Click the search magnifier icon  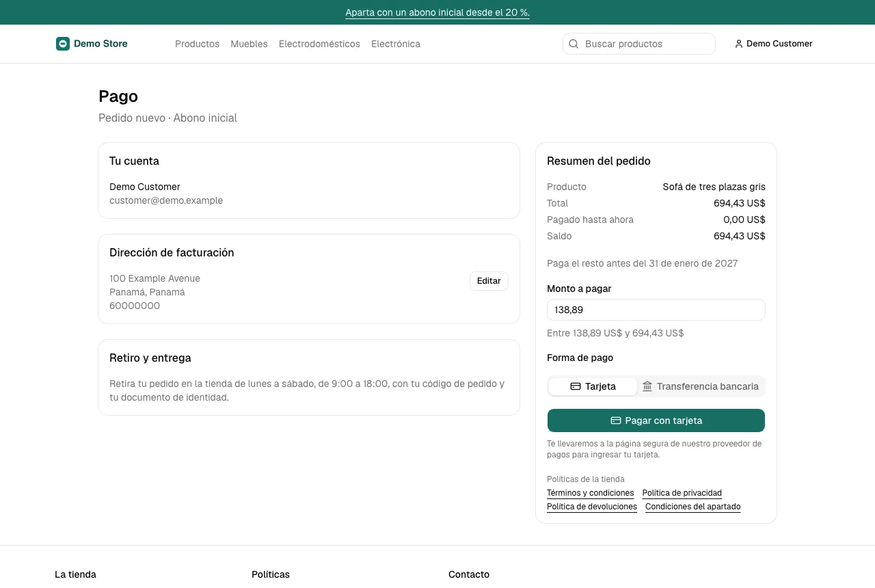(574, 44)
